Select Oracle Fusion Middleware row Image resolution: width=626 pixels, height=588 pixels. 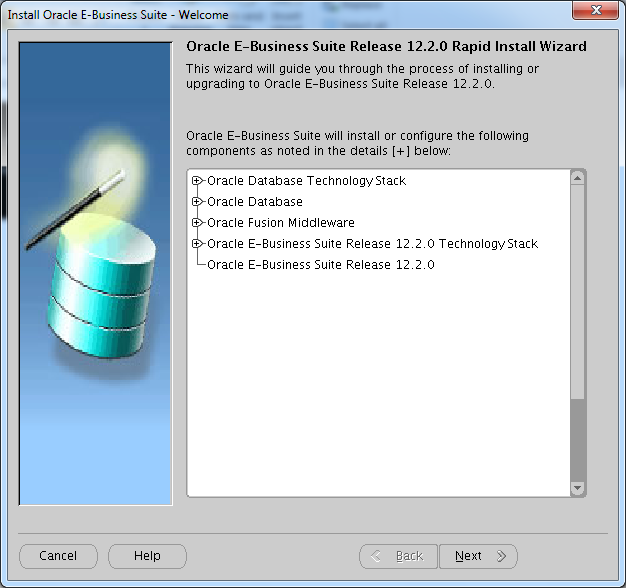[x=281, y=223]
